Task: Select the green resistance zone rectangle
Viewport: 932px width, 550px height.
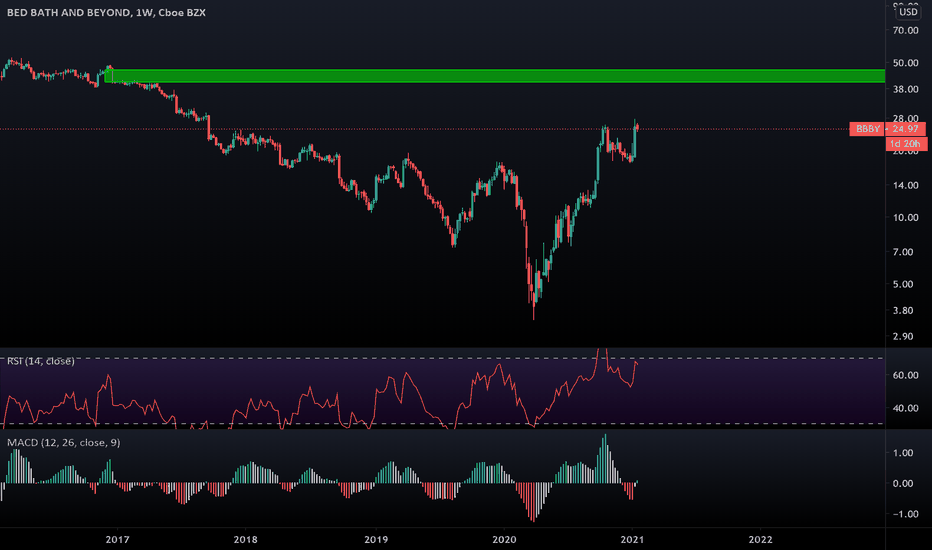Action: click(495, 76)
